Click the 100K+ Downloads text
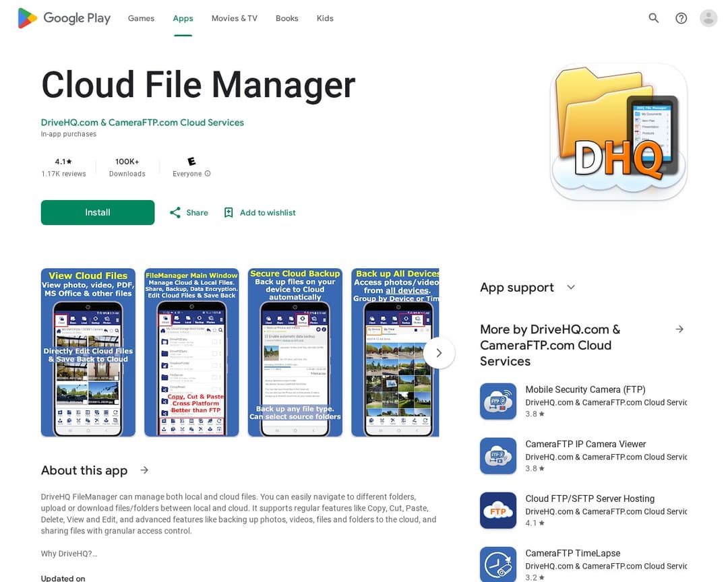This screenshot has height=582, width=728. coord(127,168)
